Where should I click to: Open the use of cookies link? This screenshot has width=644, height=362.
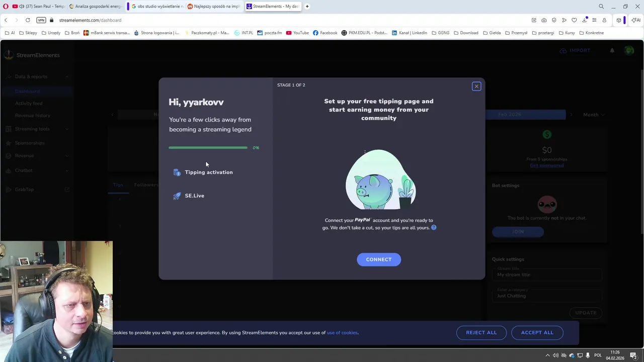[x=342, y=332]
